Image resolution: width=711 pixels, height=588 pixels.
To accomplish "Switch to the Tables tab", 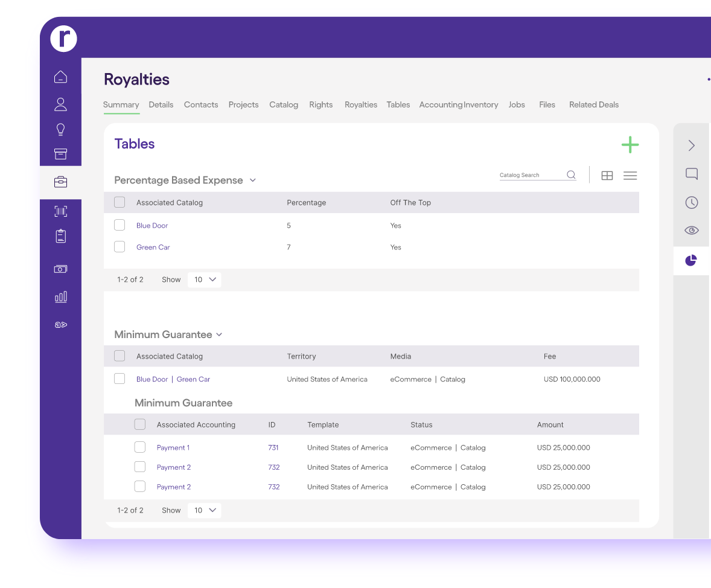I will [x=398, y=105].
